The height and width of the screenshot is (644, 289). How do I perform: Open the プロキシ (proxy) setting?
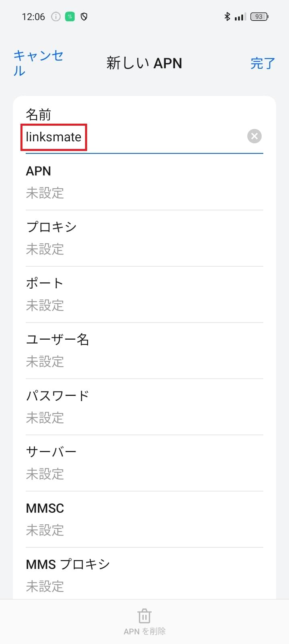144,238
